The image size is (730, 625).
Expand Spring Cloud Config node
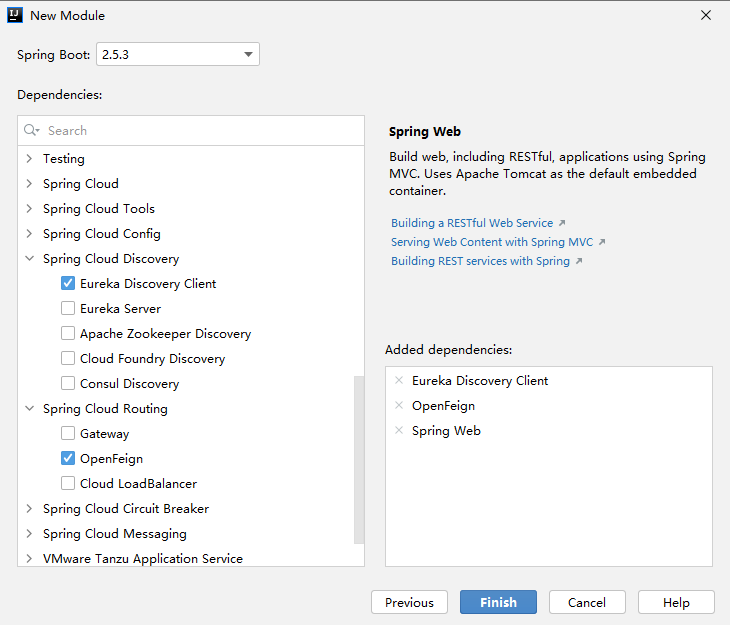29,233
